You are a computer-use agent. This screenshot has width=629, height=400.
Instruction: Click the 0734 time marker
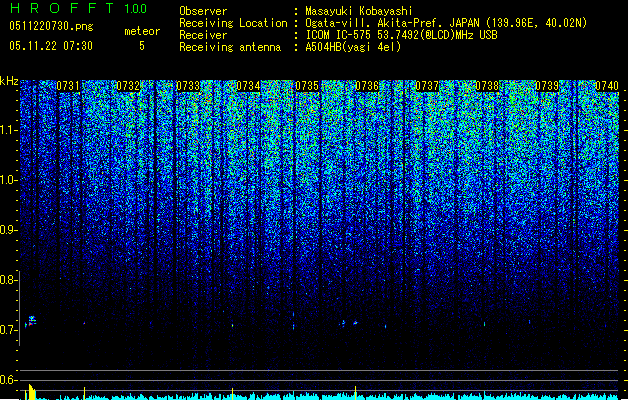click(248, 86)
